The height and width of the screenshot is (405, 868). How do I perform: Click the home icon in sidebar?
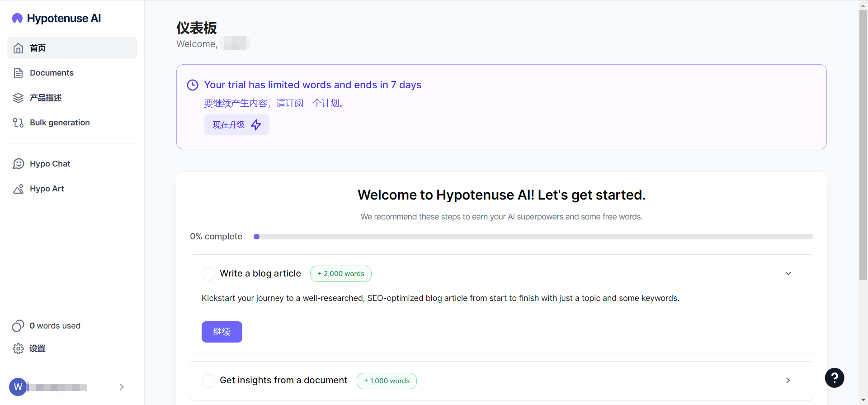pyautogui.click(x=18, y=48)
